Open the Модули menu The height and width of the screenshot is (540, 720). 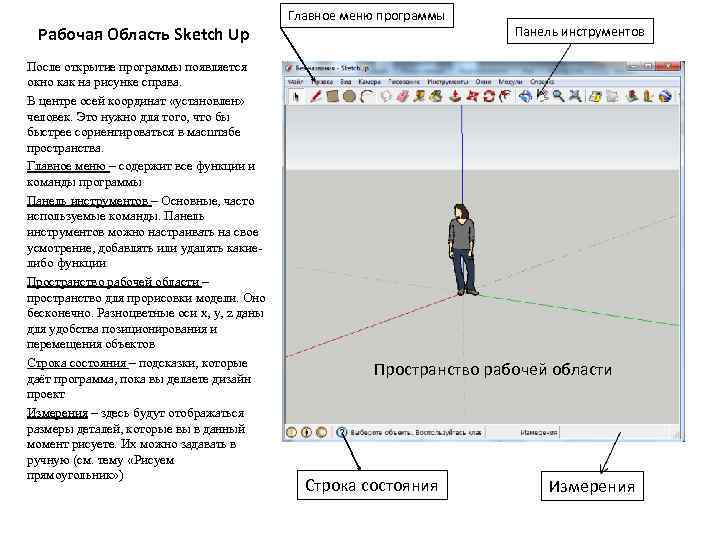pyautogui.click(x=510, y=82)
